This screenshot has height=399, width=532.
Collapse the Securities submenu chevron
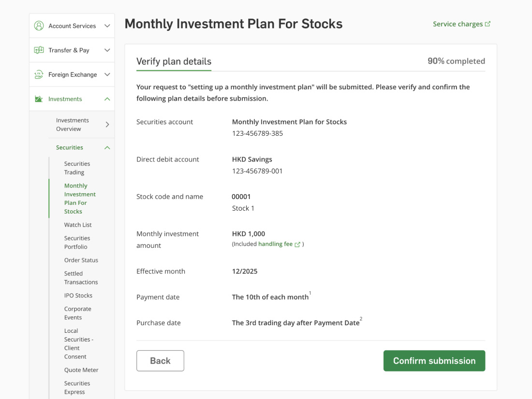107,148
